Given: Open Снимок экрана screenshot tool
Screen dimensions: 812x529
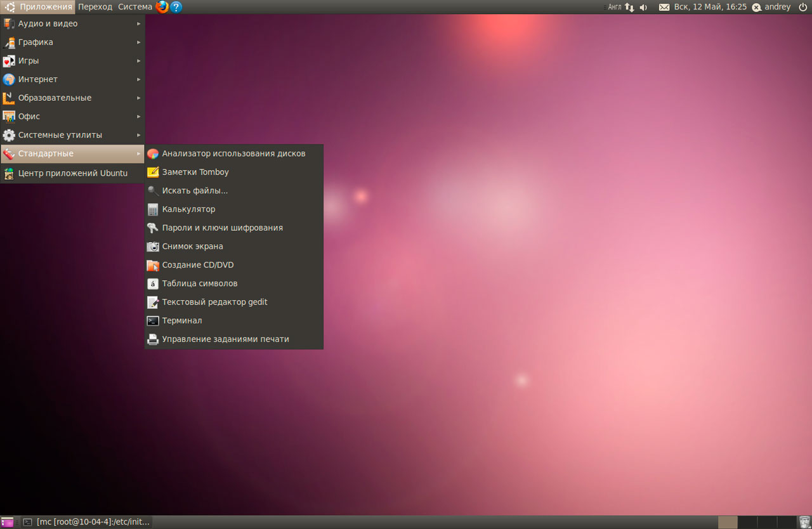Looking at the screenshot, I should click(192, 246).
